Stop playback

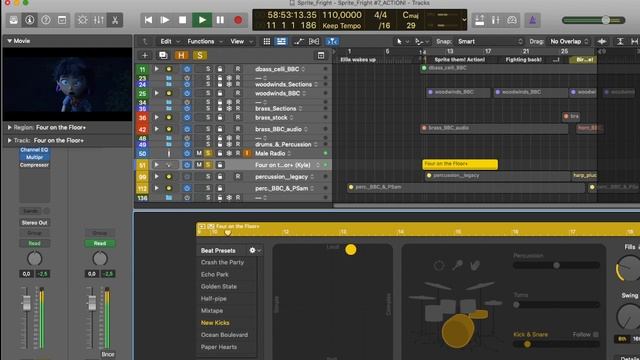182,20
